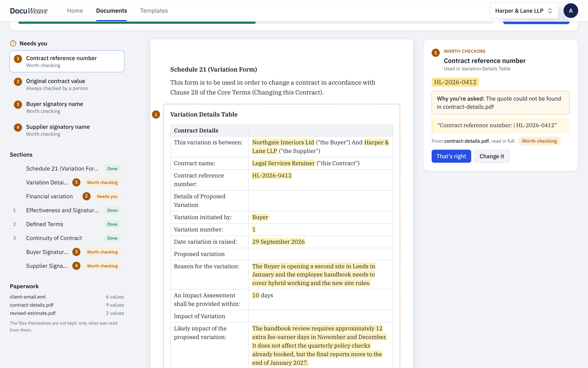The width and height of the screenshot is (588, 368).
Task: Click badge 1 next to Variation Detai... section
Action: coord(76,182)
